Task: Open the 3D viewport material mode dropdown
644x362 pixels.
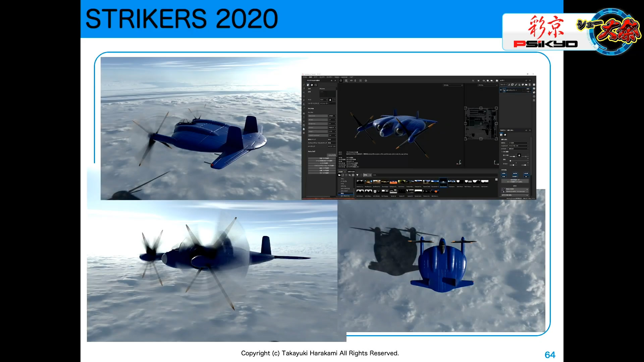Action: [x=453, y=85]
